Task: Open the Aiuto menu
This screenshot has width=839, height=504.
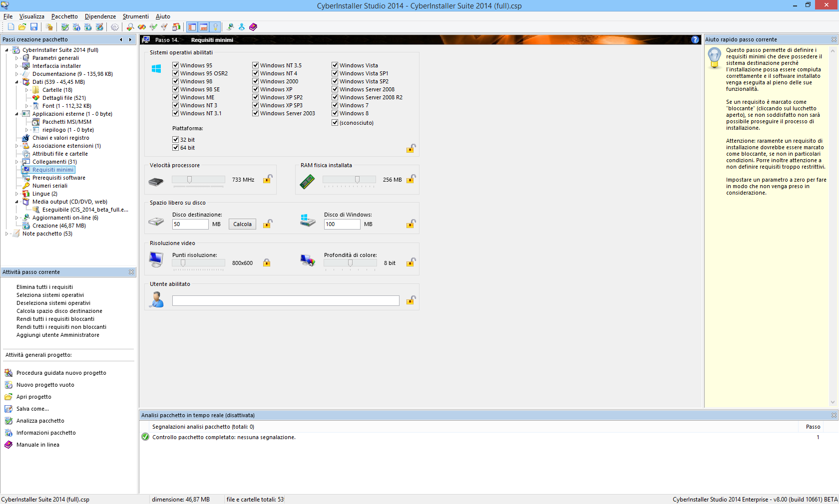Action: coord(163,16)
